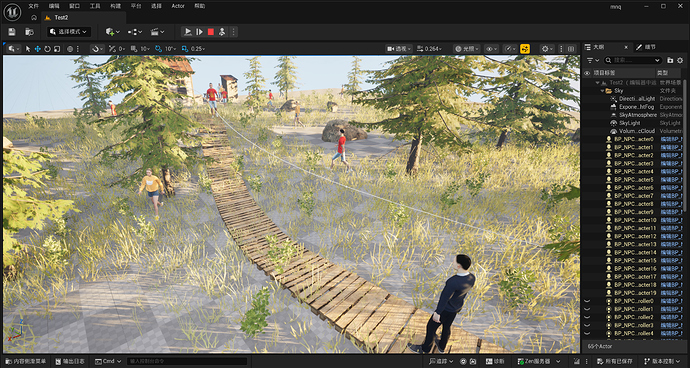Click the outliner search field

click(633, 60)
